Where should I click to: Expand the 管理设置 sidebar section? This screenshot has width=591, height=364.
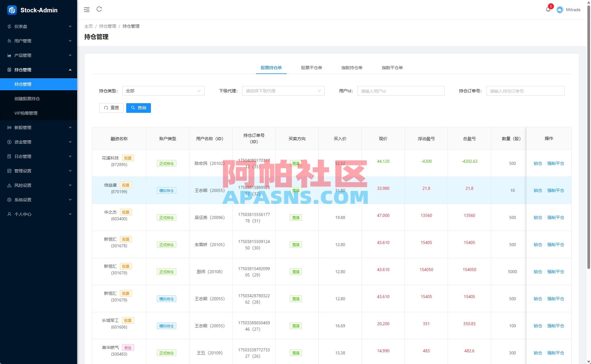point(39,171)
